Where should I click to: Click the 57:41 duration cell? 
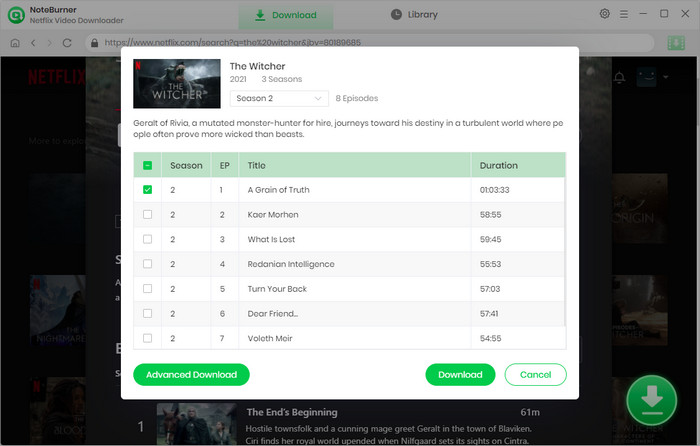489,314
